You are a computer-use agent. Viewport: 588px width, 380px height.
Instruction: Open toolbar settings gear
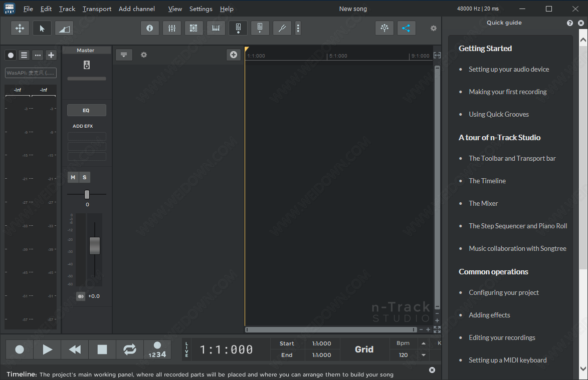click(434, 28)
